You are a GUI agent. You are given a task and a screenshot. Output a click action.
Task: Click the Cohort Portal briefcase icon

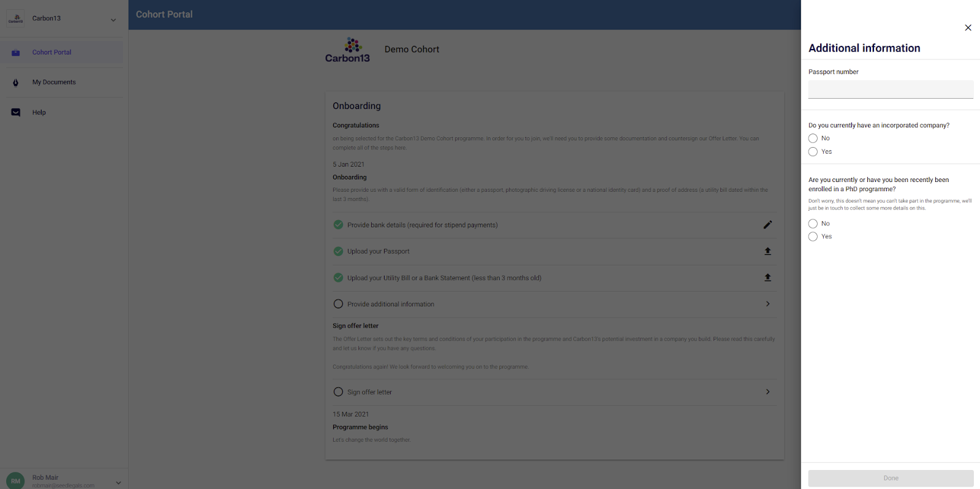tap(16, 53)
